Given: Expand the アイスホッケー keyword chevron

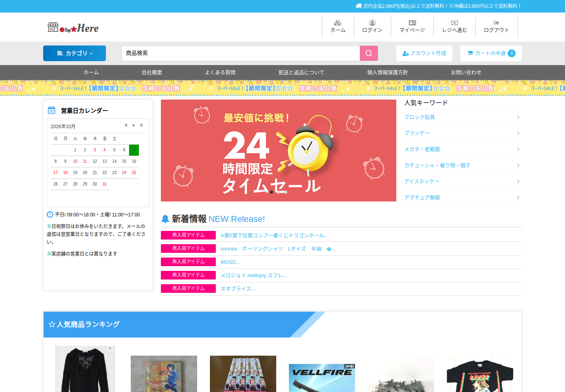Looking at the screenshot, I should [518, 181].
